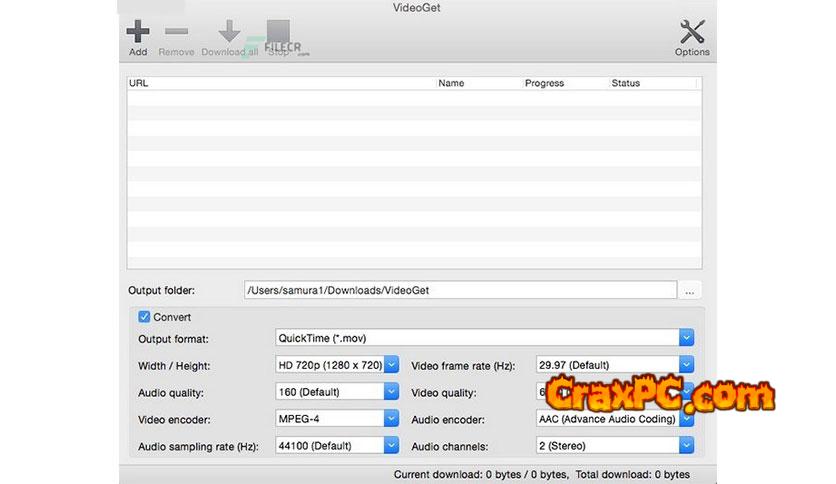
Task: Click the Remove minus icon
Action: (x=176, y=33)
